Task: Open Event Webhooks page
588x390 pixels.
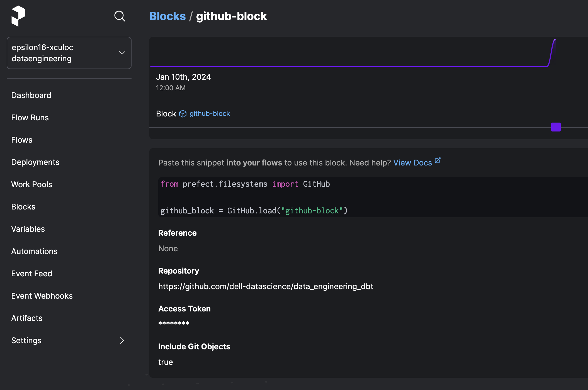Action: click(42, 296)
